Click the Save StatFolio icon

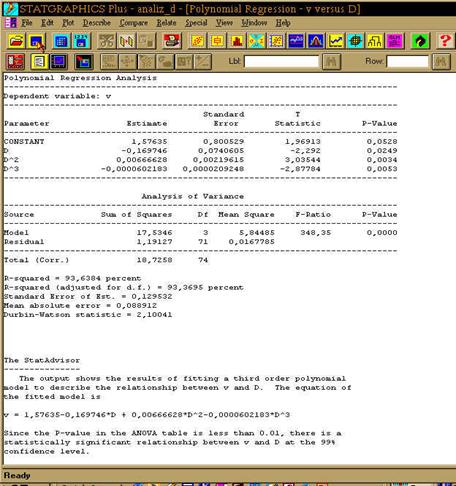pyautogui.click(x=36, y=41)
